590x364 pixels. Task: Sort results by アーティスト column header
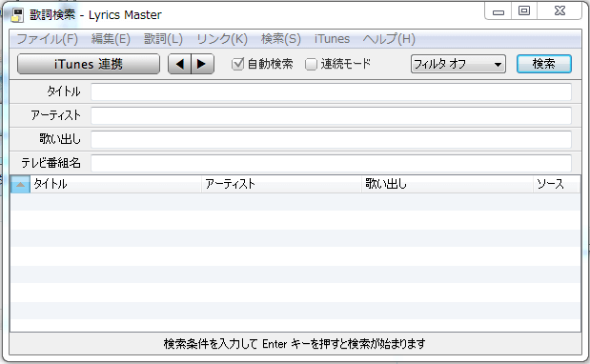281,184
